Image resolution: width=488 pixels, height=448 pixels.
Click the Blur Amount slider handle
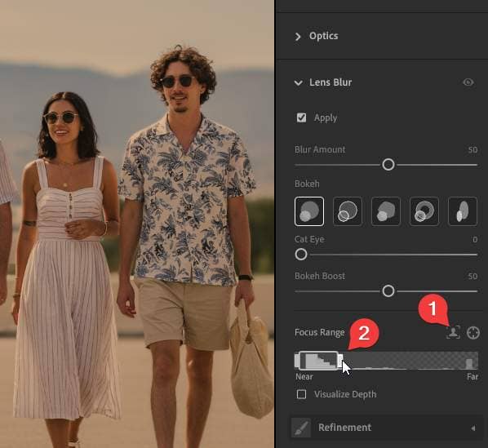point(388,165)
